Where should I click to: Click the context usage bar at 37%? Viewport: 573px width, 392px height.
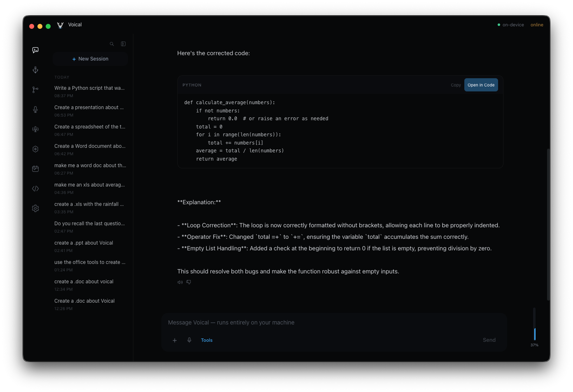[535, 324]
